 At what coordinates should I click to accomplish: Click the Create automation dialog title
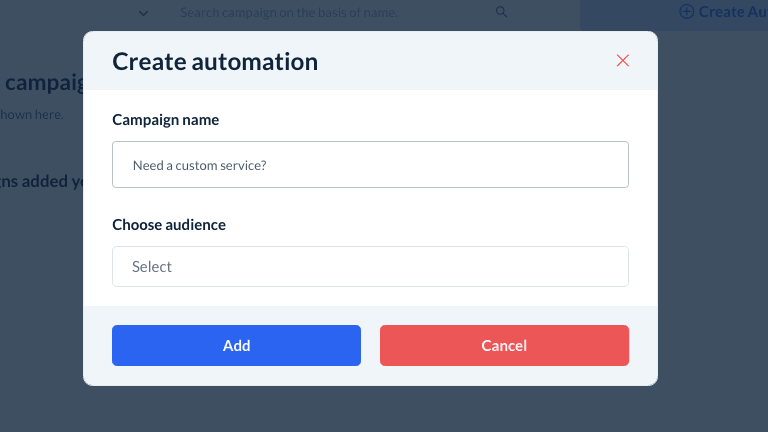215,62
